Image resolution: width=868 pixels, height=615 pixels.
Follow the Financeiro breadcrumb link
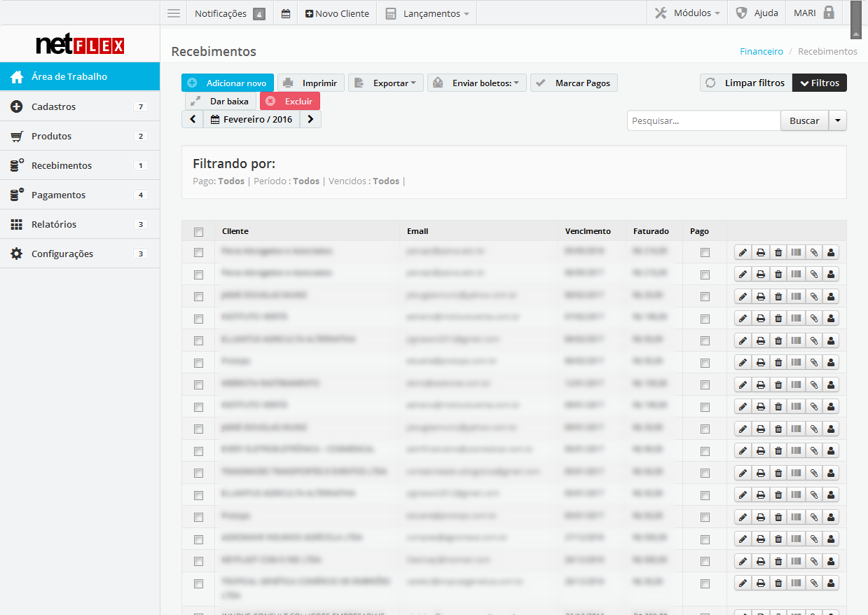(762, 51)
